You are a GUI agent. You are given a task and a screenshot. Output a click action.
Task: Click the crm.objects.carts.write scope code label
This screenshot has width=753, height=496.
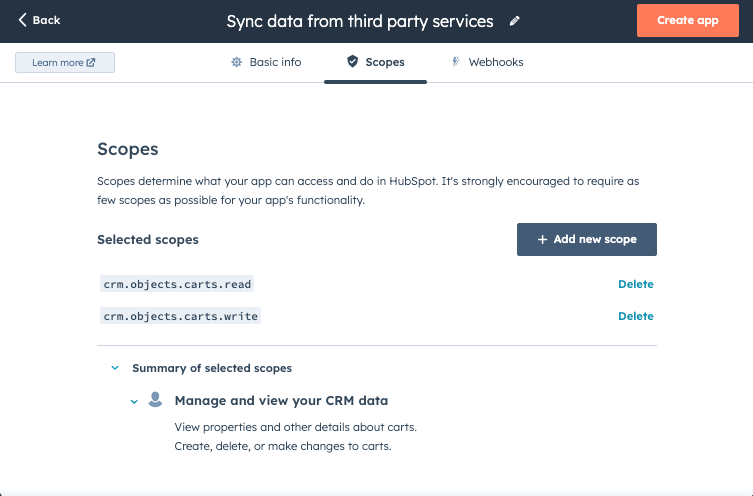click(x=181, y=316)
